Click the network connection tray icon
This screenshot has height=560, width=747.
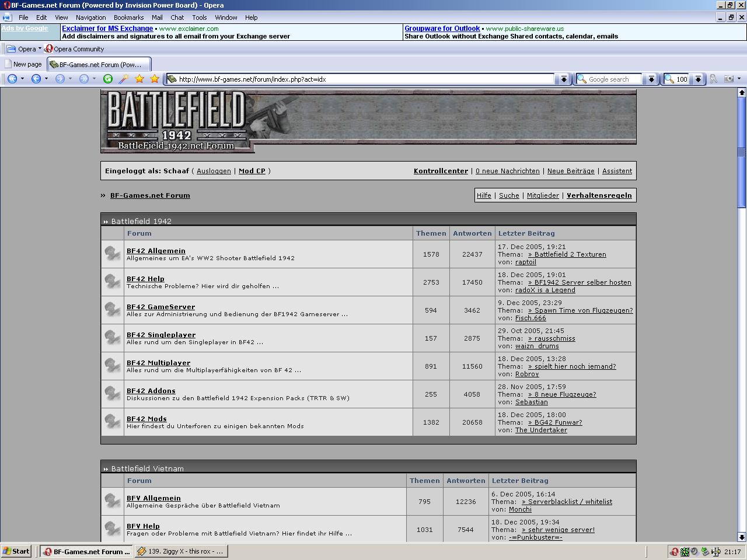point(715,551)
